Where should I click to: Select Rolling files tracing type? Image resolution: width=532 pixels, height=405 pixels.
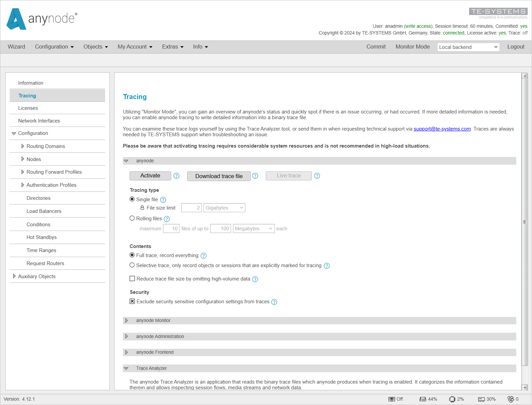coord(132,218)
